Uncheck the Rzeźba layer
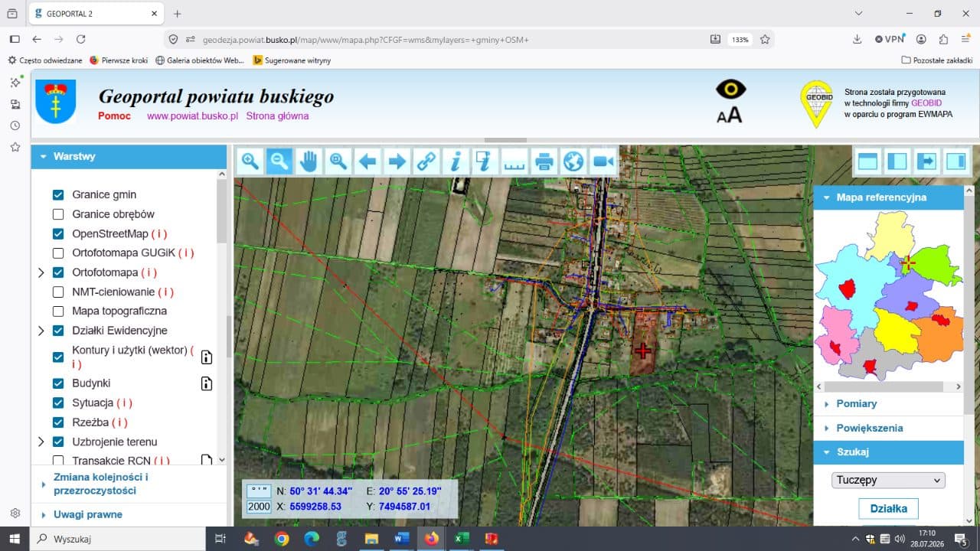 (58, 422)
